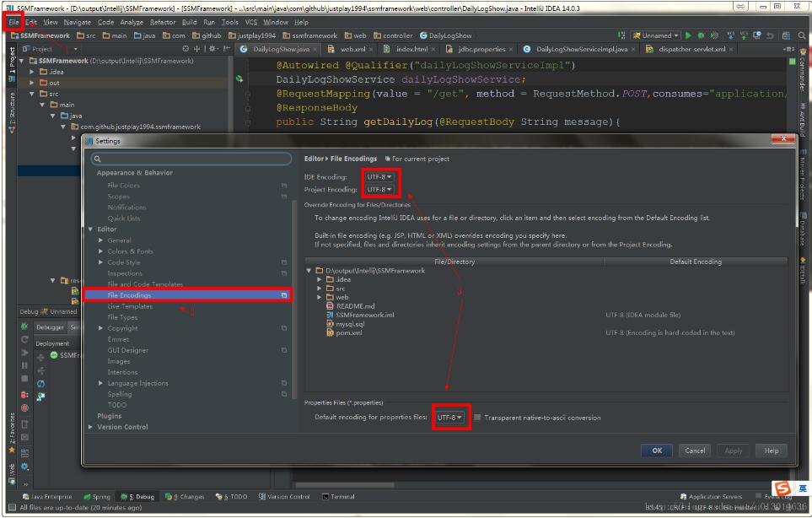The image size is (812, 518).
Task: Toggle the GUI Designer settings checkbox
Action: [x=284, y=349]
